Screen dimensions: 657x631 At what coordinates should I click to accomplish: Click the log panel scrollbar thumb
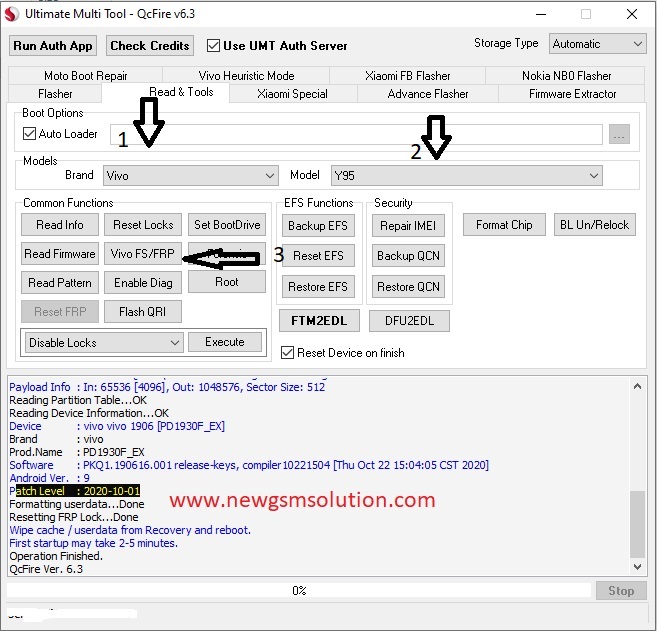(x=637, y=524)
